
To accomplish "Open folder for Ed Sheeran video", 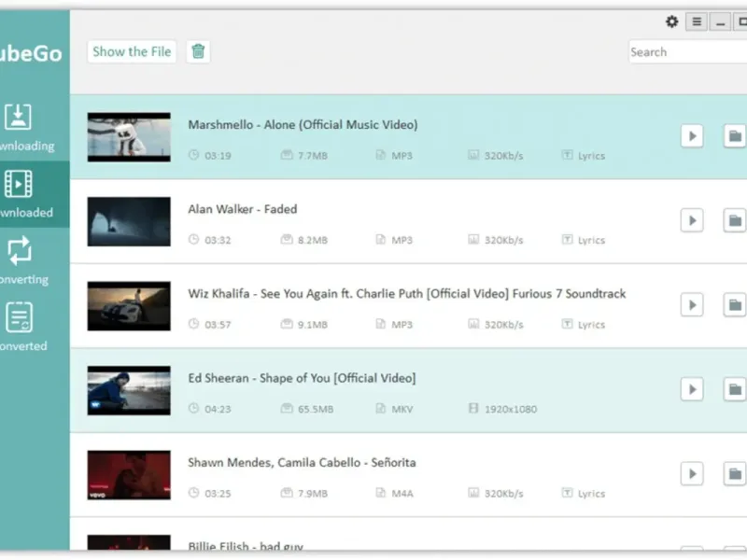I will 735,389.
